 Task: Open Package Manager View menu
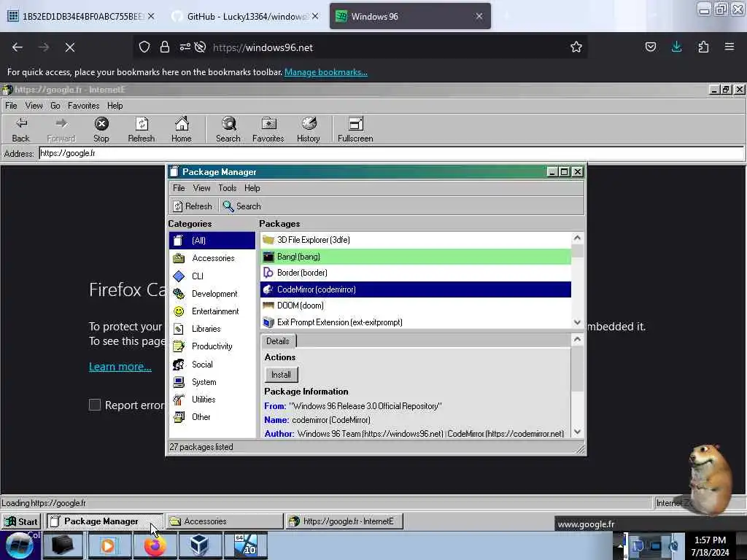(201, 188)
